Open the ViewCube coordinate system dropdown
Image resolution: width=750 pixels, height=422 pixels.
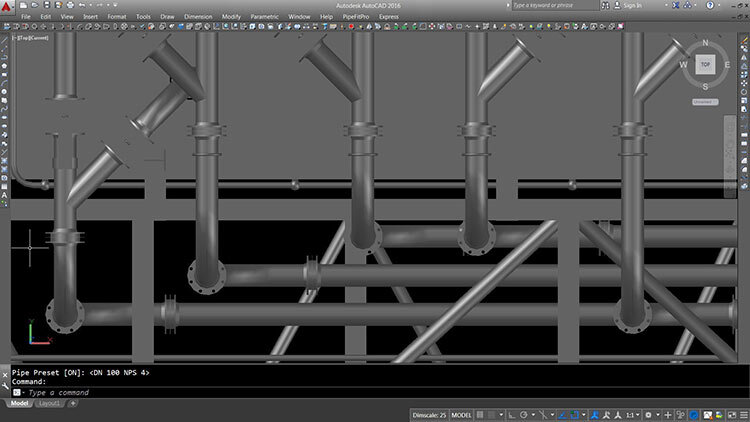(705, 101)
